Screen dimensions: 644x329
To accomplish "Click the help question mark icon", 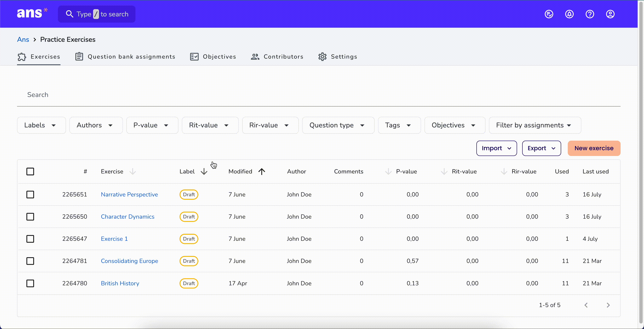I will tap(590, 14).
